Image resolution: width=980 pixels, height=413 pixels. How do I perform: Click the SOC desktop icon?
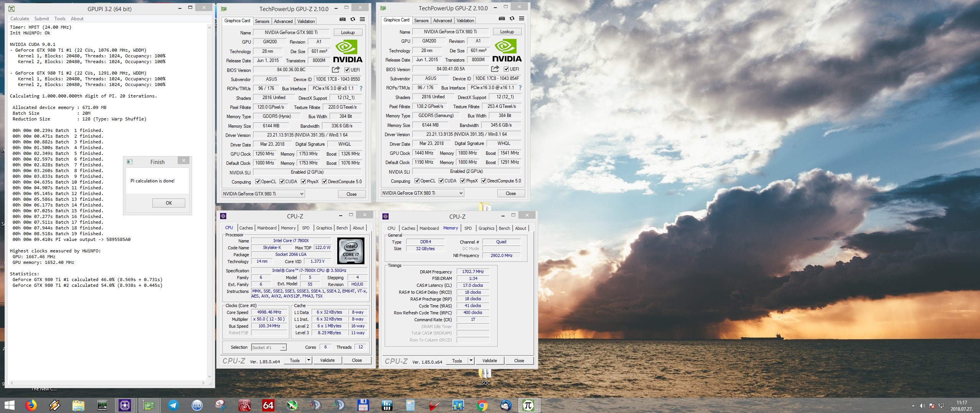(485, 376)
